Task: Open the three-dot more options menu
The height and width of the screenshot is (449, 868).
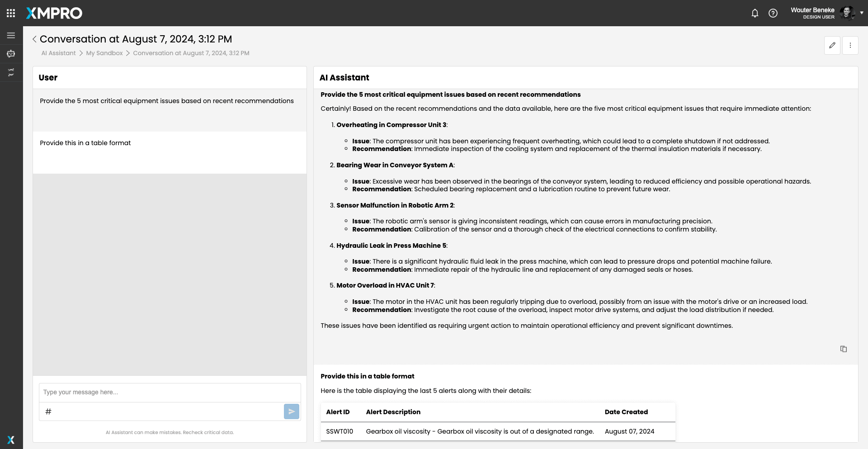Action: [x=850, y=45]
